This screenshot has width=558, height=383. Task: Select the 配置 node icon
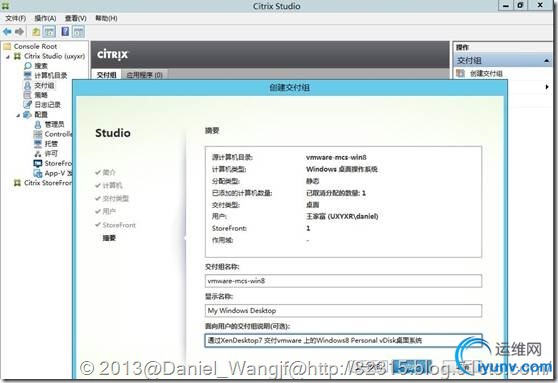coord(28,115)
